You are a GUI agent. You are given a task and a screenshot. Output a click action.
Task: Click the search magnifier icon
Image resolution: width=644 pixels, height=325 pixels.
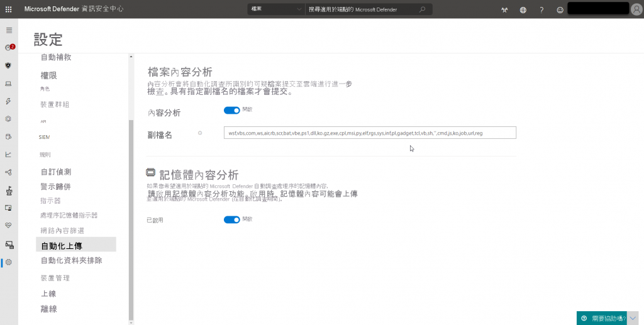[x=422, y=9]
